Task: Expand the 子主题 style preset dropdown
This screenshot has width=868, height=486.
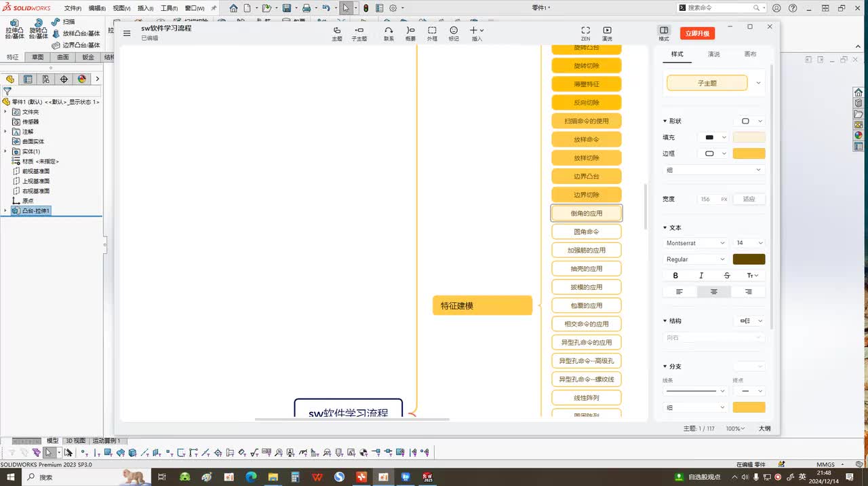Action: [x=758, y=83]
